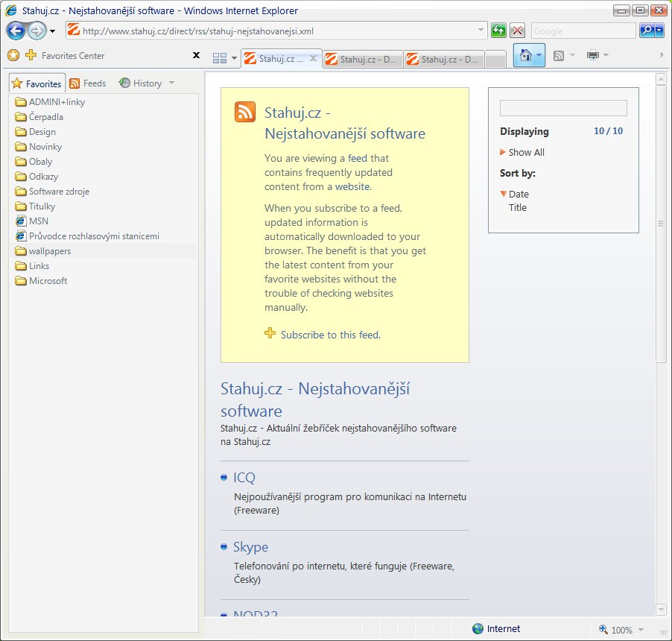Open a new blank tab
Viewport: 672px width, 641px height.
click(495, 60)
